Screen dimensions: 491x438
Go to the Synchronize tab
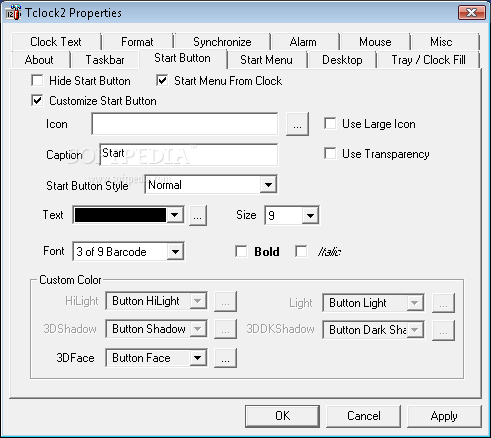[x=222, y=42]
